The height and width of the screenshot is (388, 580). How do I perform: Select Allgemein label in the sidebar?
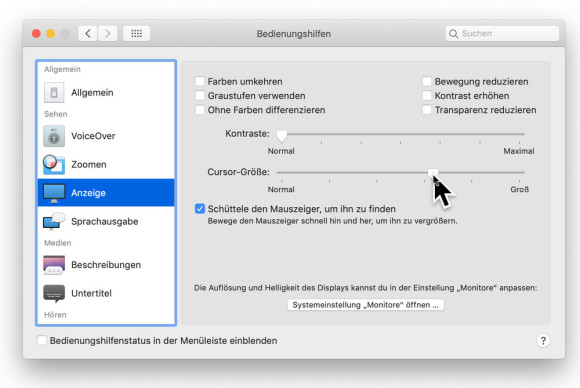92,92
